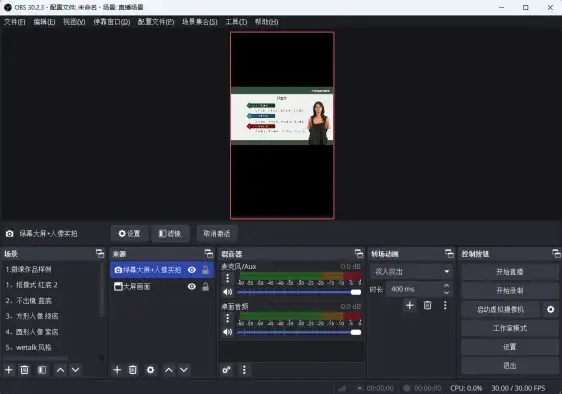
Task: Open the 文件(F) menu
Action: tap(15, 22)
